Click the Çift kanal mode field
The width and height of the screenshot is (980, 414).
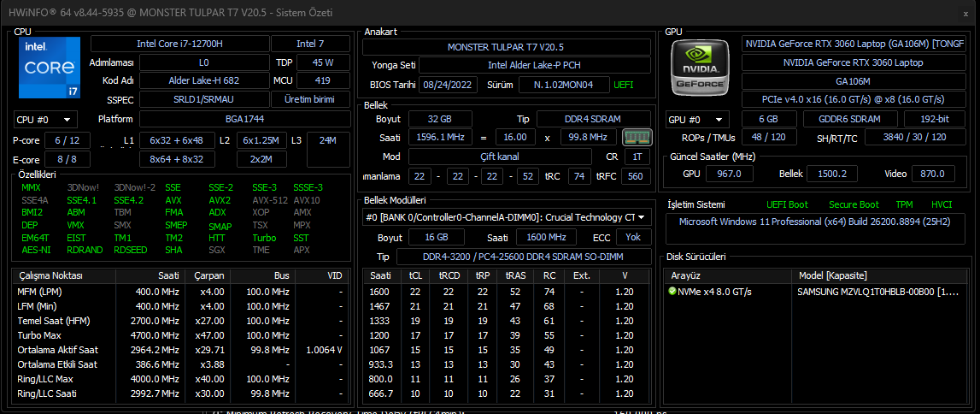point(500,157)
